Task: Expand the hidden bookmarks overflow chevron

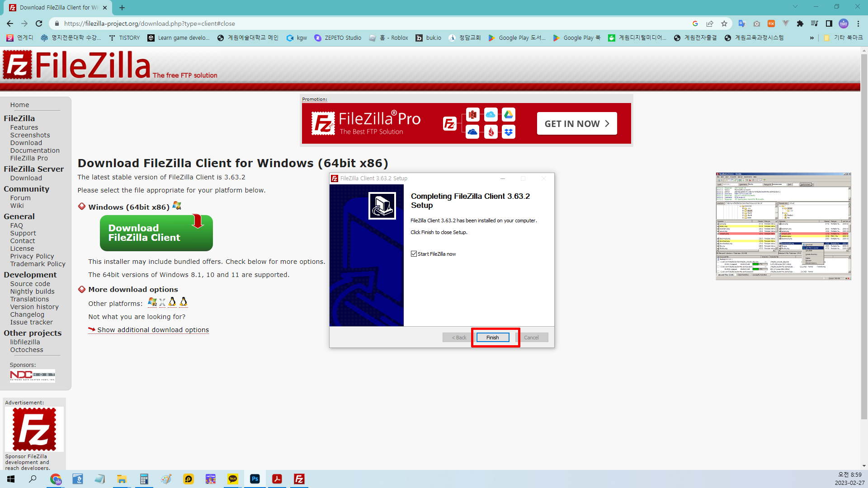Action: pos(811,38)
